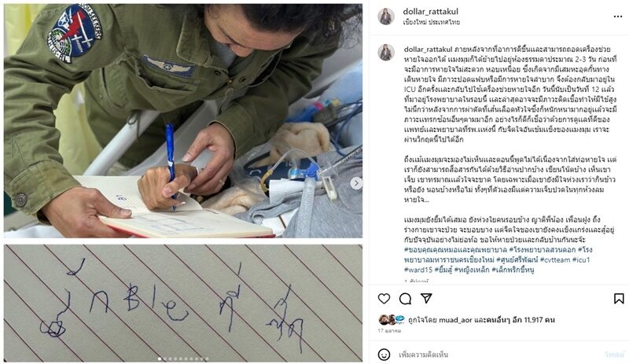Open hashtag #ward15
This screenshot has width=629, height=364.
pyautogui.click(x=418, y=270)
